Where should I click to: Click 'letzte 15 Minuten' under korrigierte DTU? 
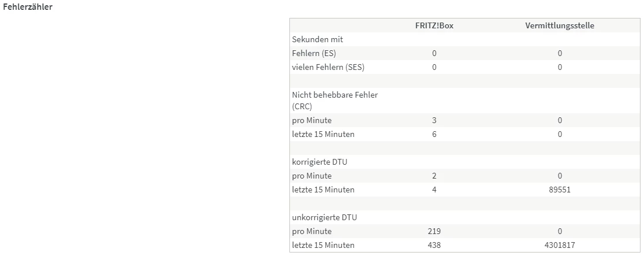(323, 190)
